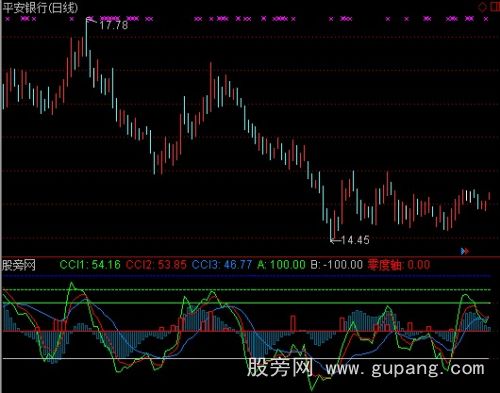Click the 零度轴: 0.00 label
This screenshot has height=393, width=500.
tap(399, 265)
